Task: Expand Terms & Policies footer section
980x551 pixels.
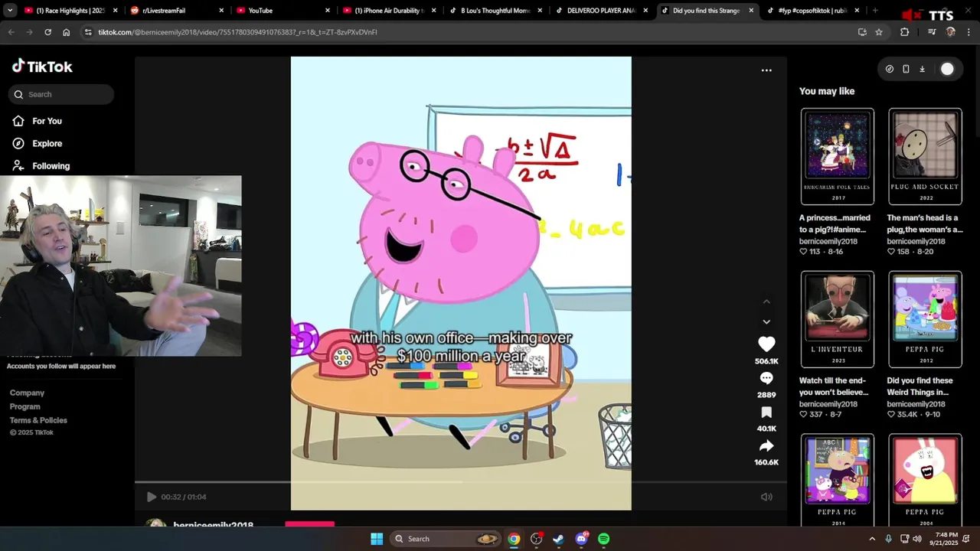Action: tap(38, 420)
